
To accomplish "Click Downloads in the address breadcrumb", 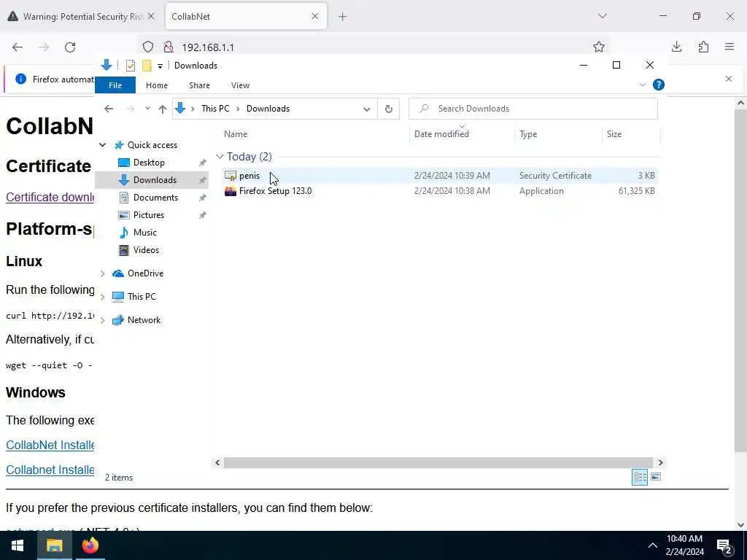I will (268, 109).
